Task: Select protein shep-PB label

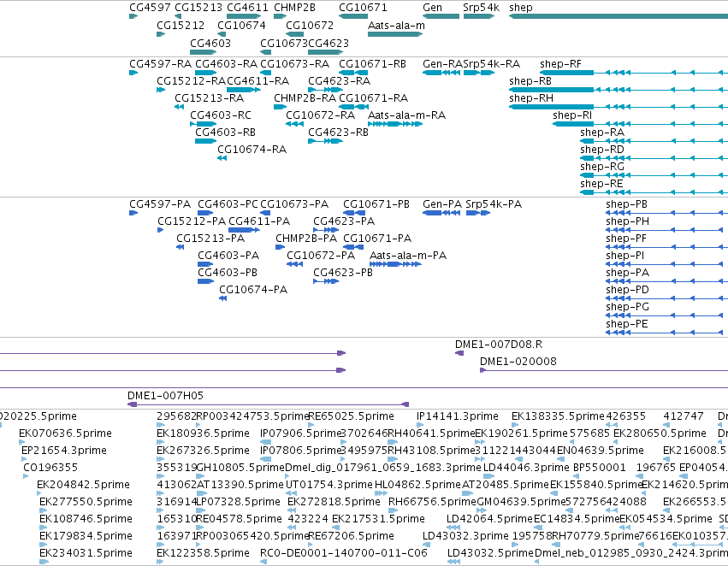Action: 626,204
